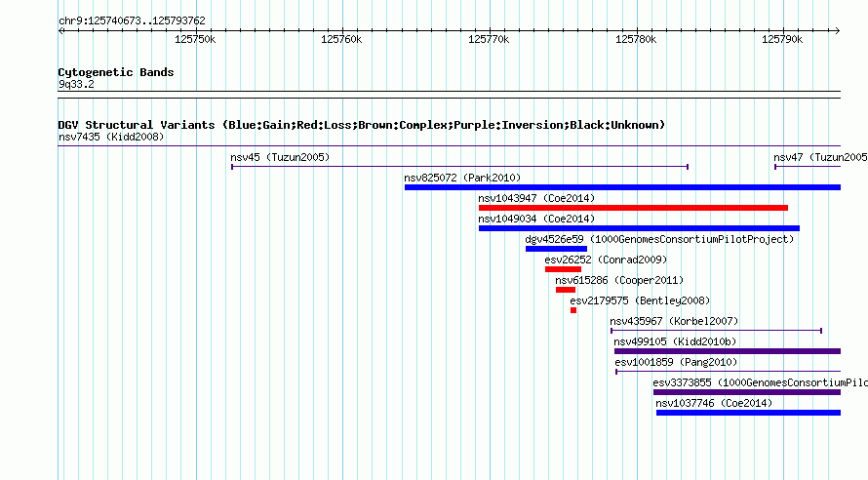Click the red esv26252 loss bar

click(563, 269)
